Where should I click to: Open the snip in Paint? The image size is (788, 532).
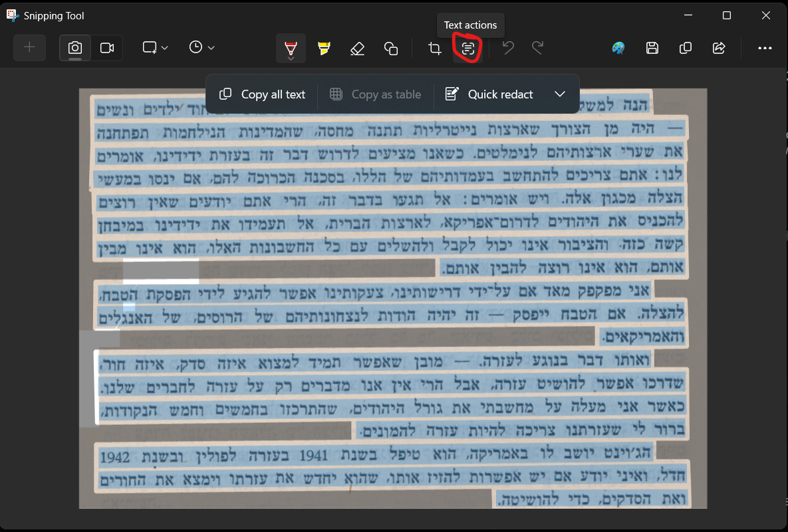[x=618, y=49]
